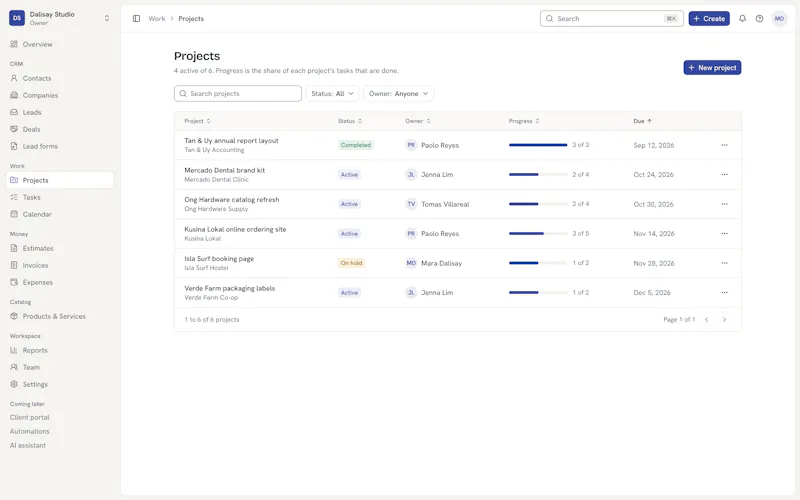Click the New project button
Image resolution: width=800 pixels, height=500 pixels.
[712, 67]
